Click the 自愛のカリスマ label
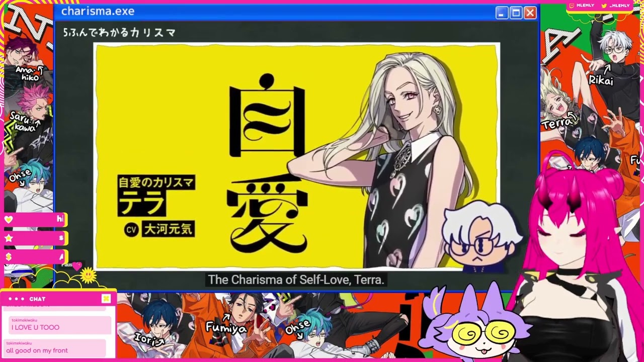Image resolution: width=644 pixels, height=362 pixels. pyautogui.click(x=156, y=183)
